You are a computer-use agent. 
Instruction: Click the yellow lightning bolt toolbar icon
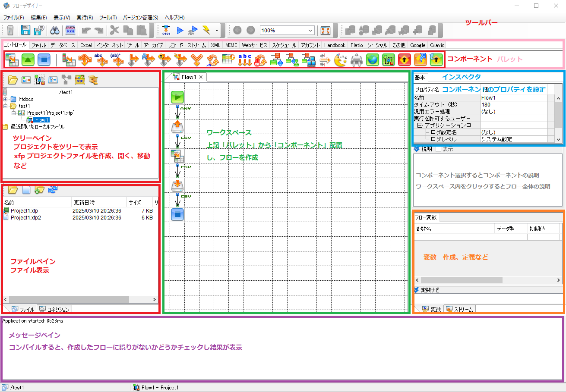click(207, 30)
